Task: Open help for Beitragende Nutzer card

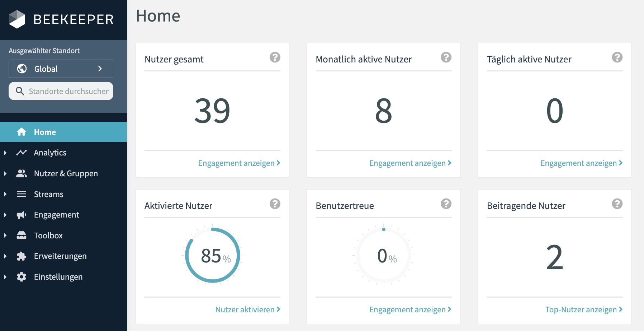Action: click(617, 204)
